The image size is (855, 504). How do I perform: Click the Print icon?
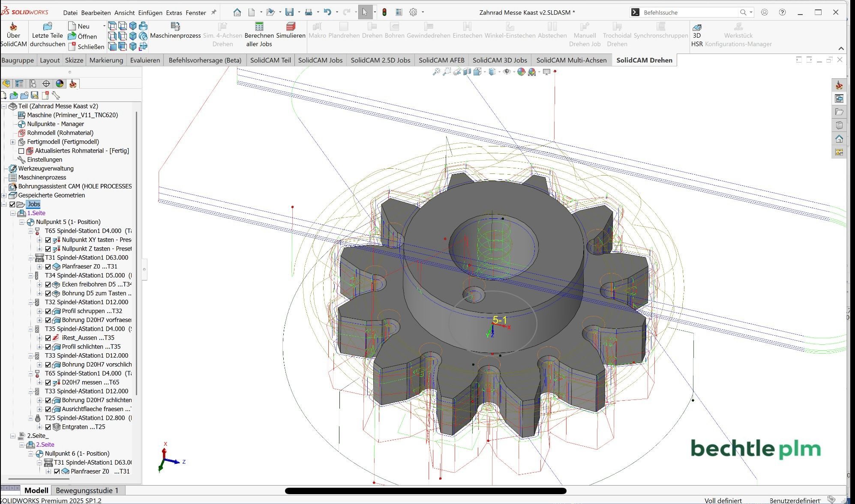point(308,12)
